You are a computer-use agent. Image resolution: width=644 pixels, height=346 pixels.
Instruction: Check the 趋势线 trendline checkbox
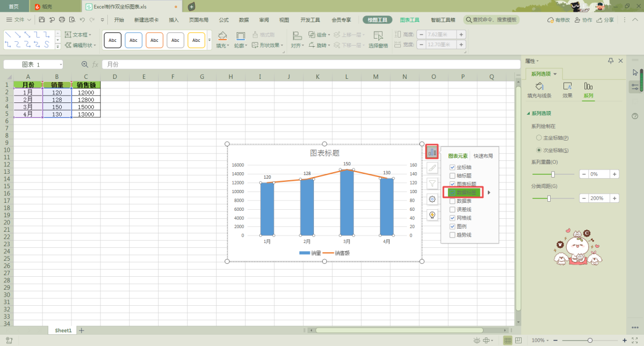pos(452,235)
